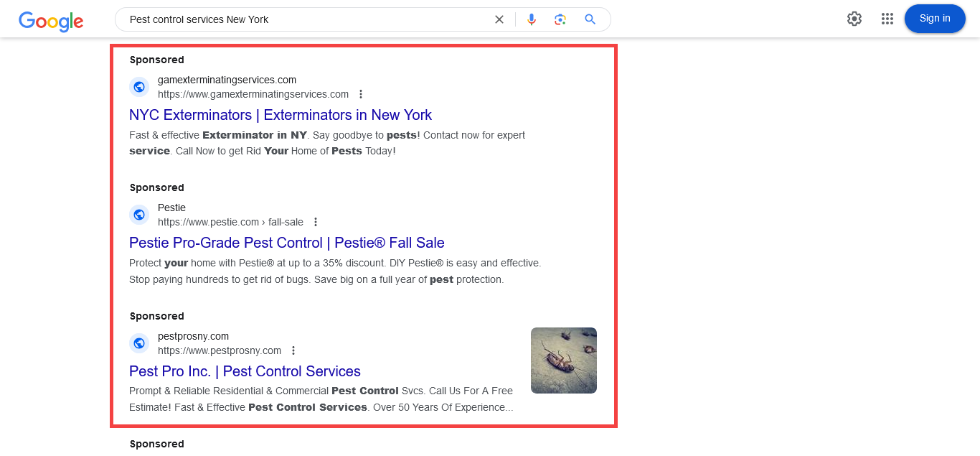Open Pest Pro Inc. Pest Control Services link
Viewport: 980px width, 456px height.
245,371
